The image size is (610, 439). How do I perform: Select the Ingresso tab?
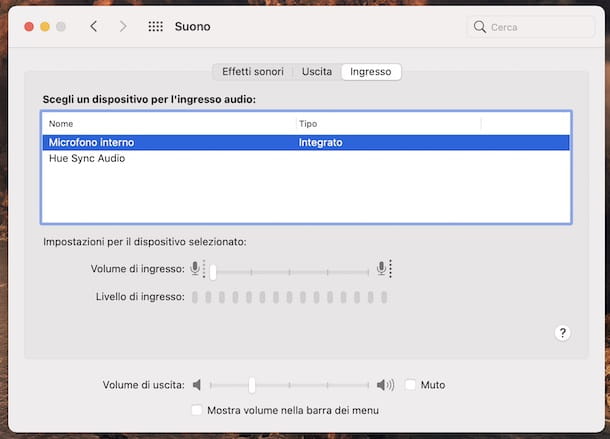(371, 72)
